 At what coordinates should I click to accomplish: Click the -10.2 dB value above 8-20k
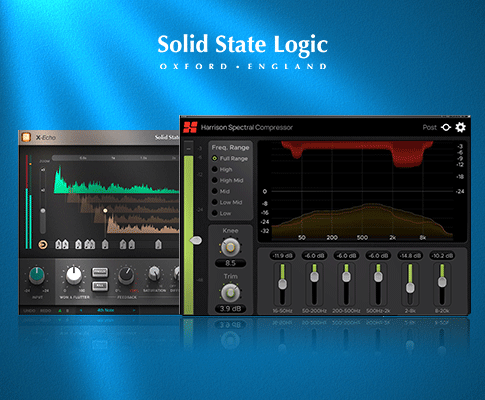click(442, 256)
